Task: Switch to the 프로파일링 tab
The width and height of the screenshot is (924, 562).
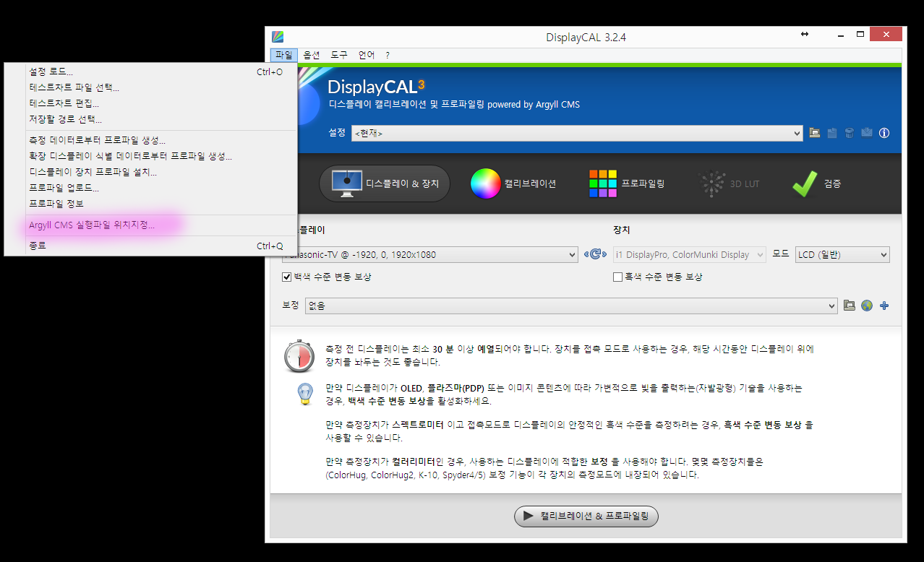Action: pos(626,183)
